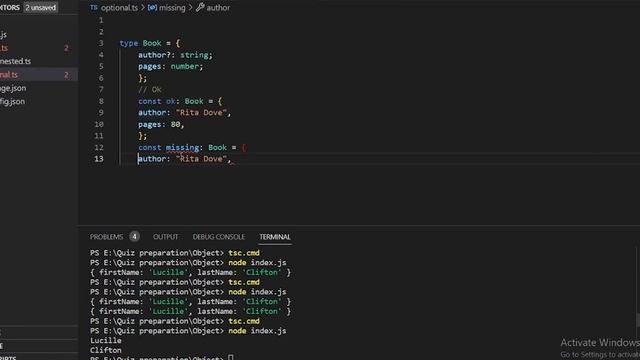This screenshot has width=640, height=360.
Task: Select the TERMINAL tab
Action: click(x=275, y=237)
